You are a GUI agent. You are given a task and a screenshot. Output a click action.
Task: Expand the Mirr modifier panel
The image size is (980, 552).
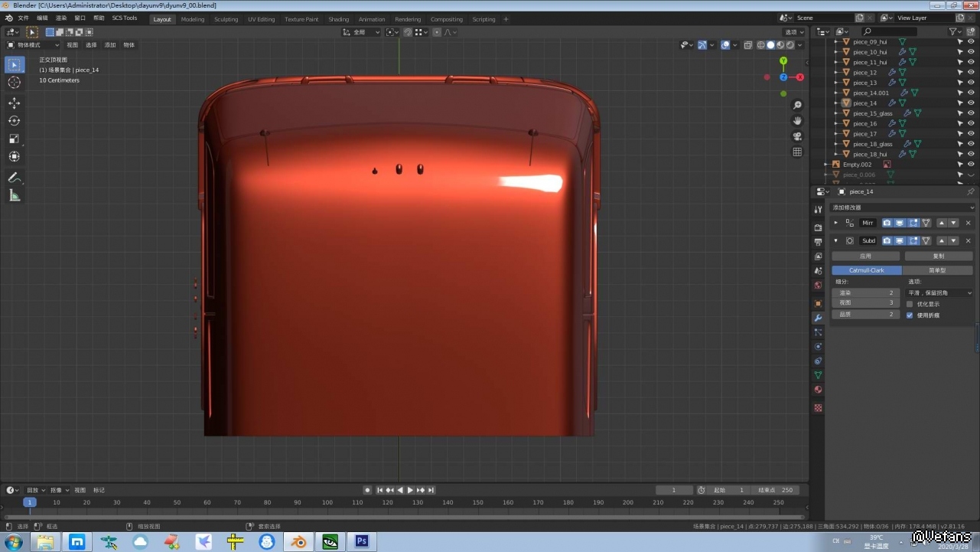835,223
